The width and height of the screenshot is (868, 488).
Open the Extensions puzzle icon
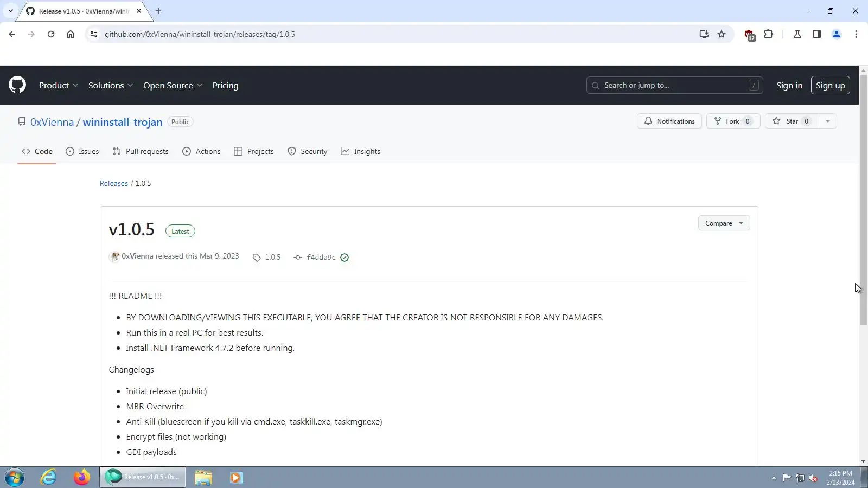(x=769, y=34)
